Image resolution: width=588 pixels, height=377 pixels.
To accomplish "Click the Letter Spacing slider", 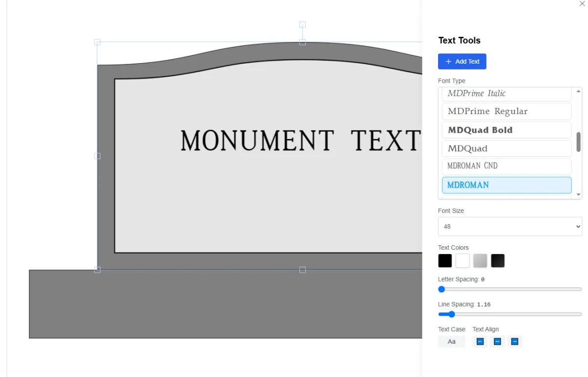I will tap(510, 289).
